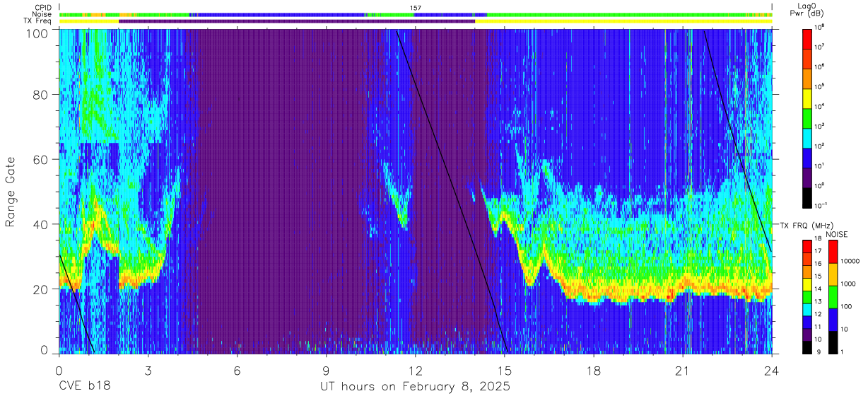This screenshot has height=401, width=868.
Task: Click the 9 tick on the UT hours axis
Action: click(327, 370)
